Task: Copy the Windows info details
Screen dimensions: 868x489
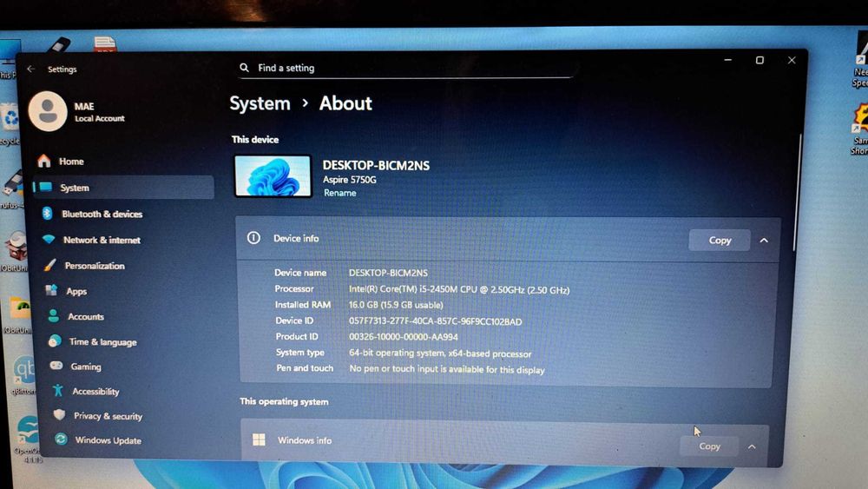Action: (x=709, y=446)
